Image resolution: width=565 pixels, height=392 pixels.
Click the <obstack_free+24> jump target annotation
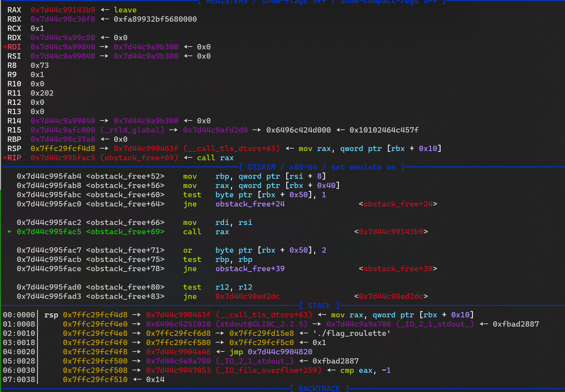tap(398, 204)
